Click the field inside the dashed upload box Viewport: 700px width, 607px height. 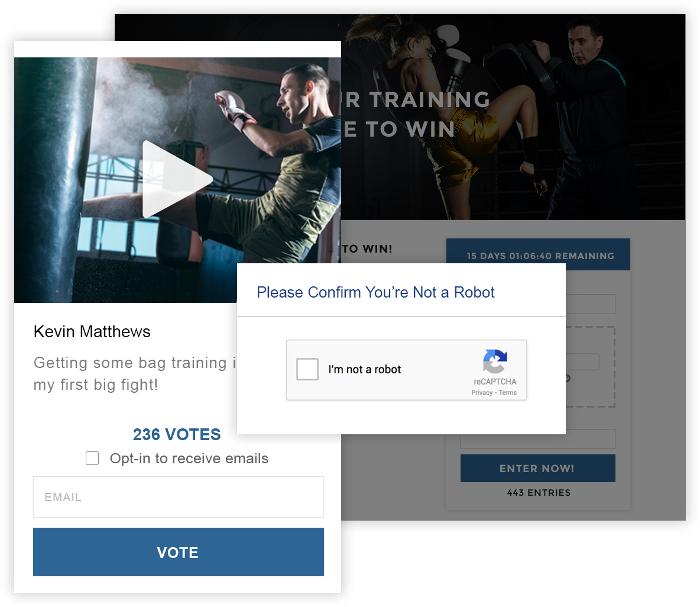pos(582,362)
